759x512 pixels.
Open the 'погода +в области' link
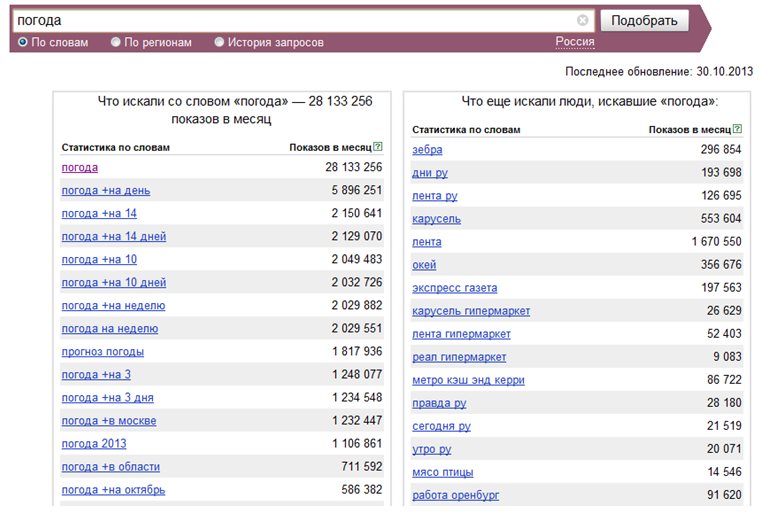tap(111, 467)
